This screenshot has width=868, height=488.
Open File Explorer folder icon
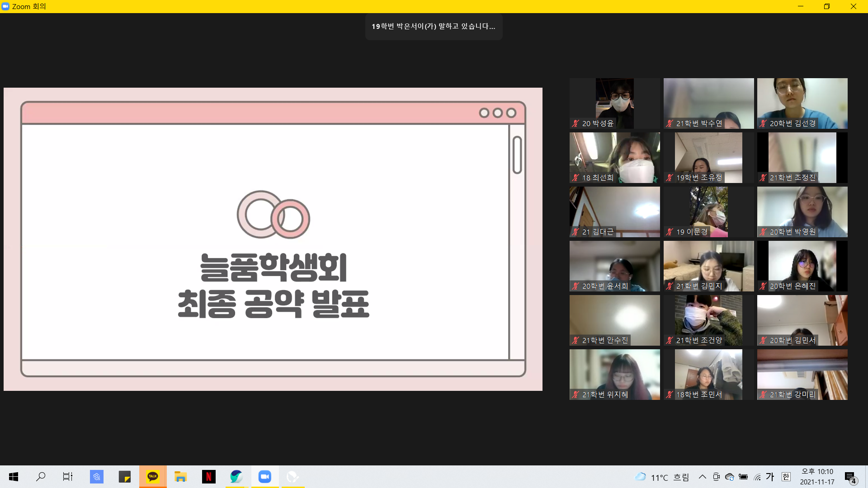180,477
